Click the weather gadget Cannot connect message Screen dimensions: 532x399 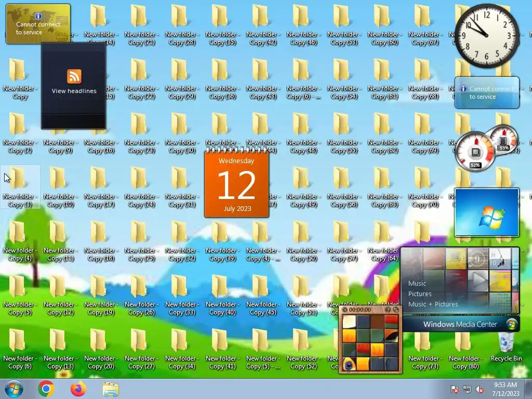click(x=491, y=92)
